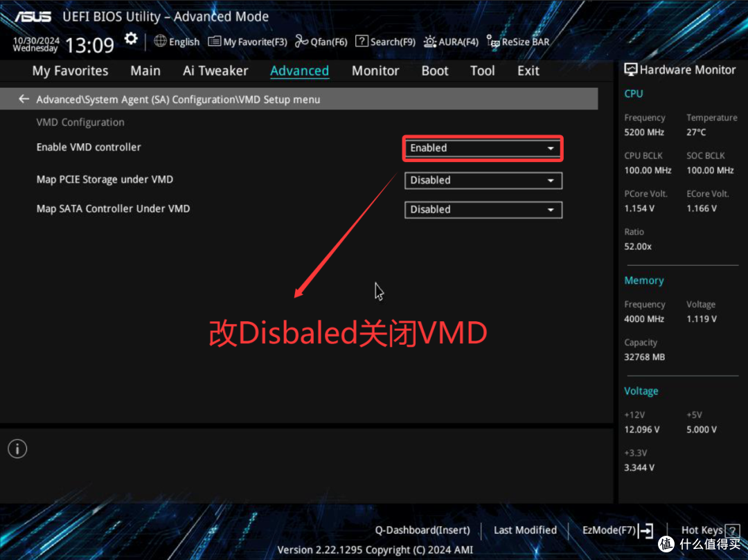Click the EzMode exit arrow icon
Screen dimensions: 748x560
click(x=645, y=530)
